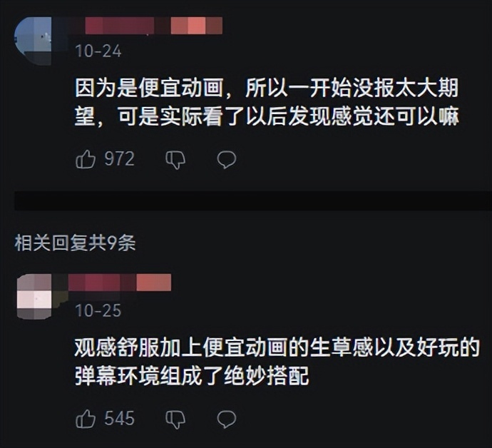Open the first commenter's avatar
Image resolution: width=492 pixels, height=448 pixels.
pyautogui.click(x=33, y=41)
